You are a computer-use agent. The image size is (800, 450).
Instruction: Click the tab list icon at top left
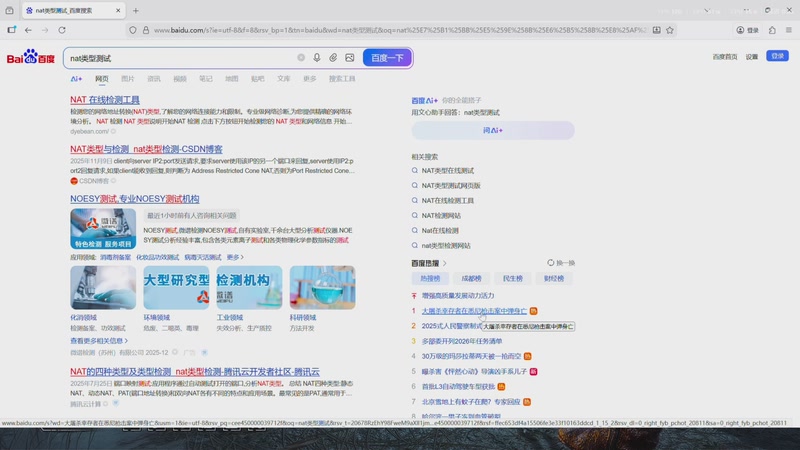click(10, 10)
